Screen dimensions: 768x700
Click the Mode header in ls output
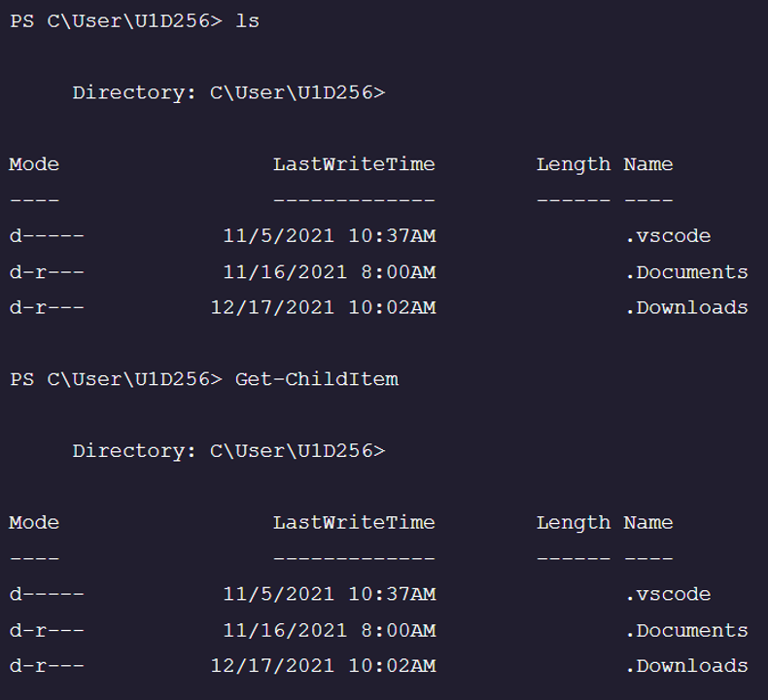click(x=34, y=164)
